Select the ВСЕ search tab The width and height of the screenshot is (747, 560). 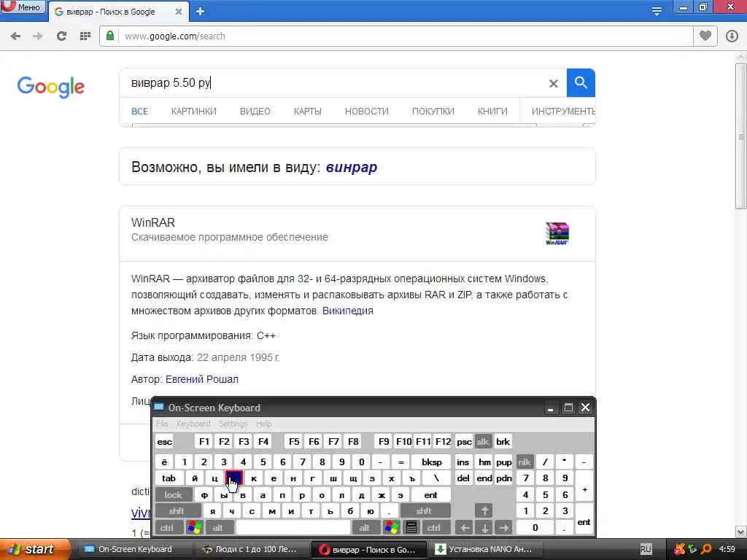point(139,112)
